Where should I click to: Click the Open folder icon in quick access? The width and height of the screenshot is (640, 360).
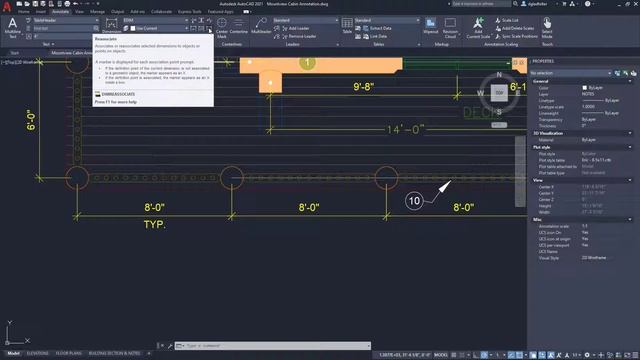pos(27,4)
